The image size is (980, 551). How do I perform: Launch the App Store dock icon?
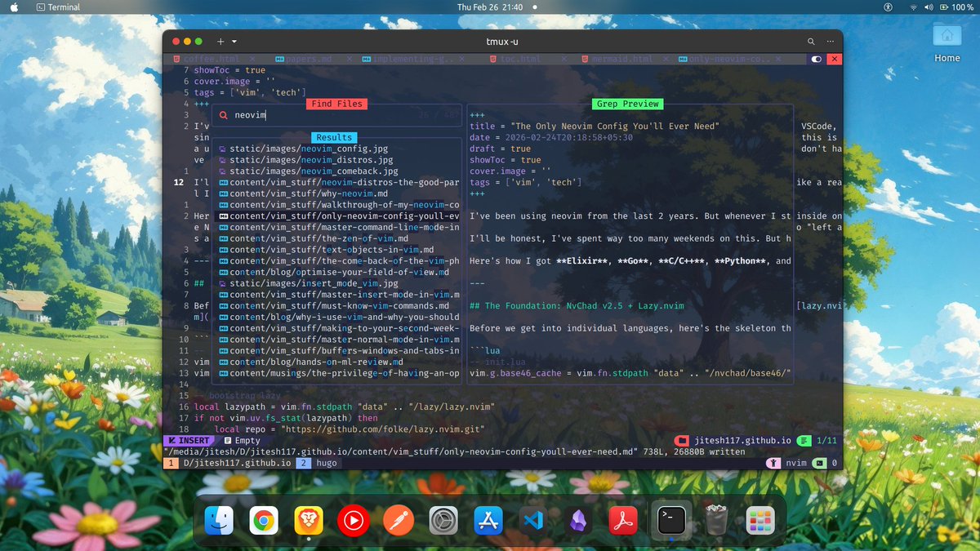[x=488, y=519]
